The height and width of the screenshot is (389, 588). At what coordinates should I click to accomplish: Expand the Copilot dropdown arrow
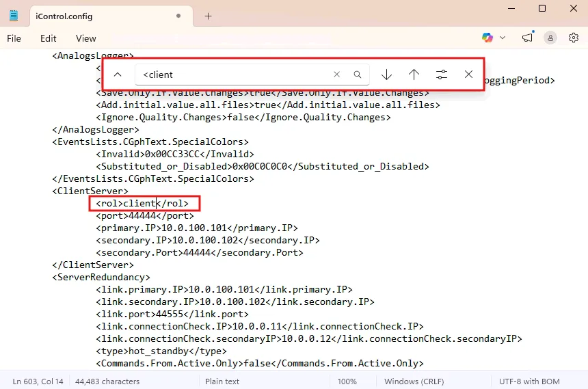click(x=503, y=38)
